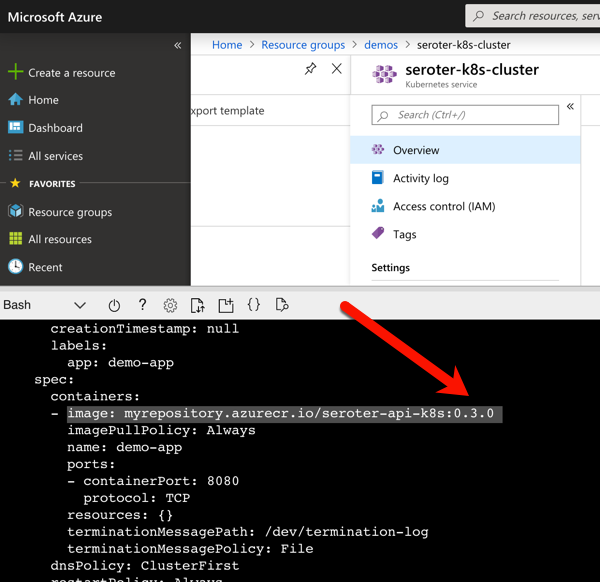Viewport: 600px width, 582px height.
Task: Click the web preview icon
Action: pyautogui.click(x=282, y=305)
